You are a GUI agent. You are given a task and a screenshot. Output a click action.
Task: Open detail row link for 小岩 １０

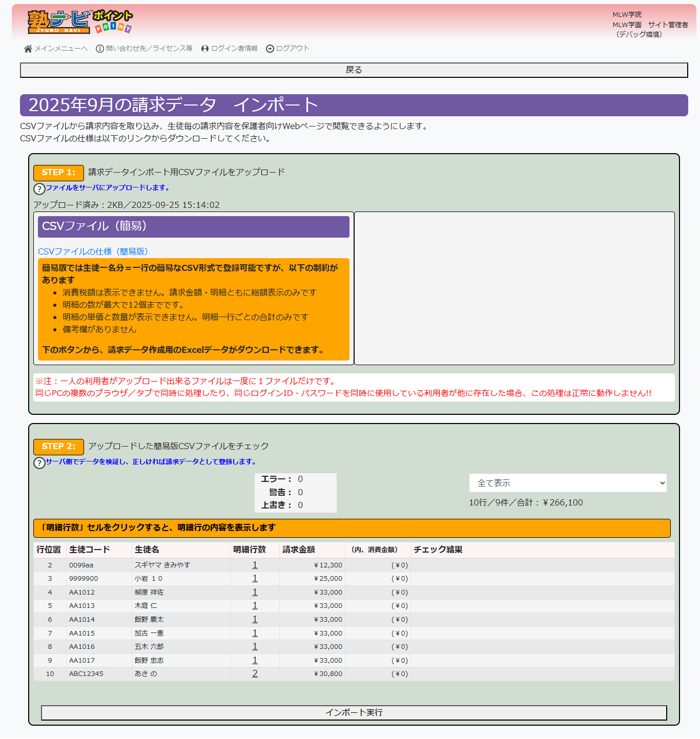255,578
